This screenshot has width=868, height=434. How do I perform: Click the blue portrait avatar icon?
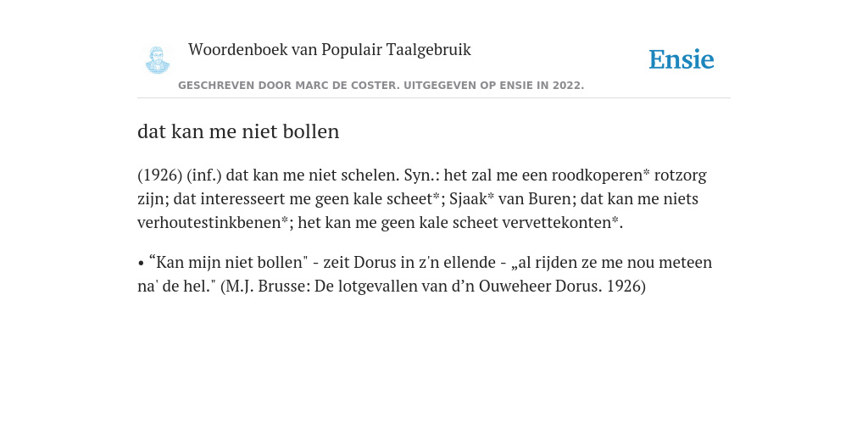pyautogui.click(x=157, y=60)
